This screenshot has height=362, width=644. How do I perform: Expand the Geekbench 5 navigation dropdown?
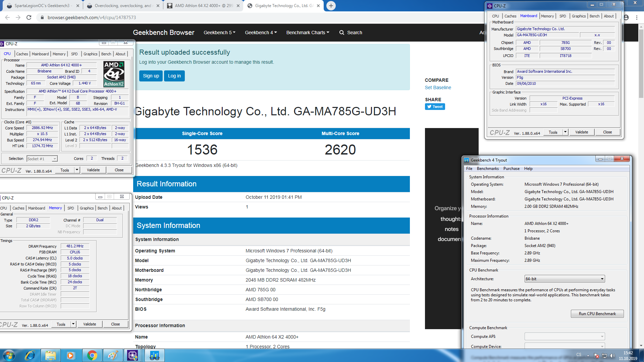[219, 33]
